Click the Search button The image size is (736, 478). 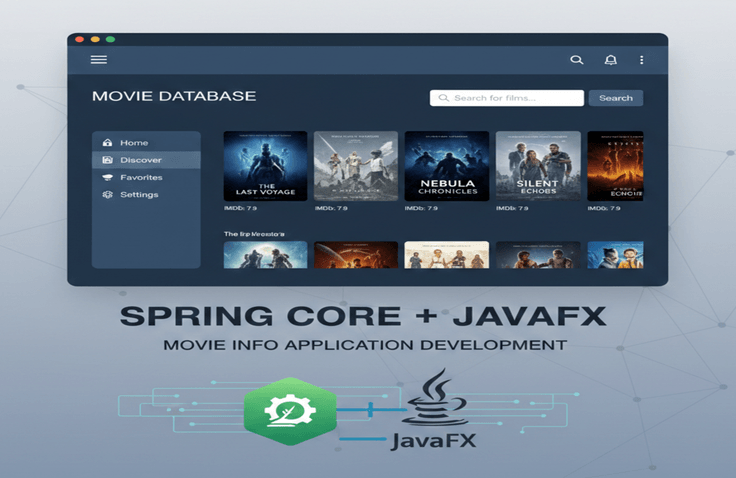point(616,98)
